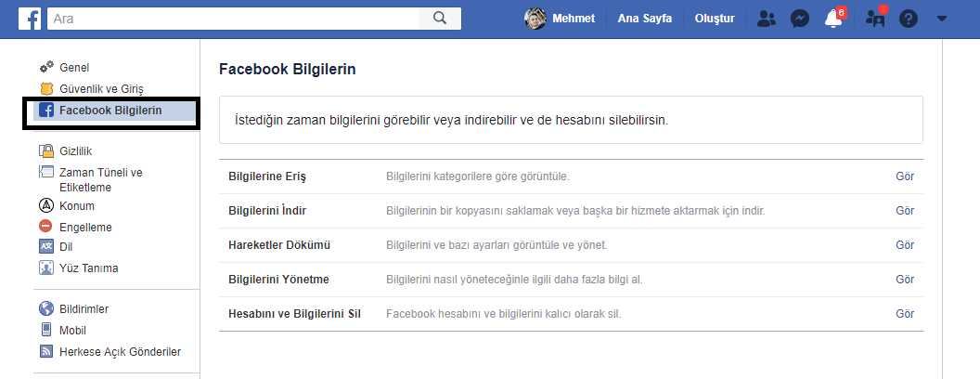Click the Konum compass icon

(46, 205)
